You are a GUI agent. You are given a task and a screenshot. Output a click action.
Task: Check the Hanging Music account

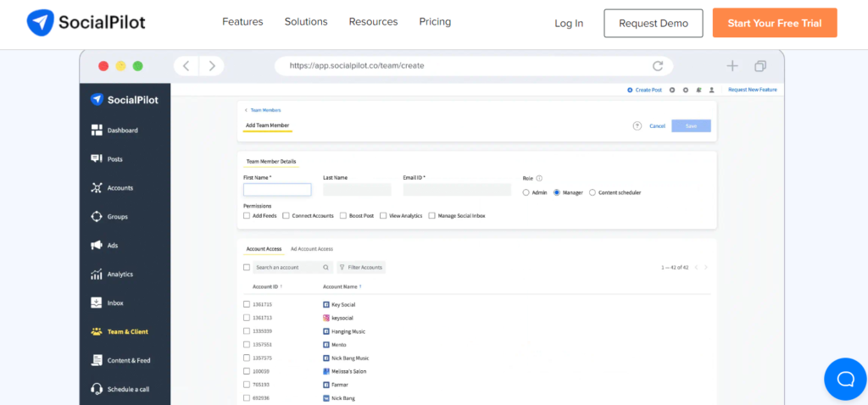coord(247,330)
